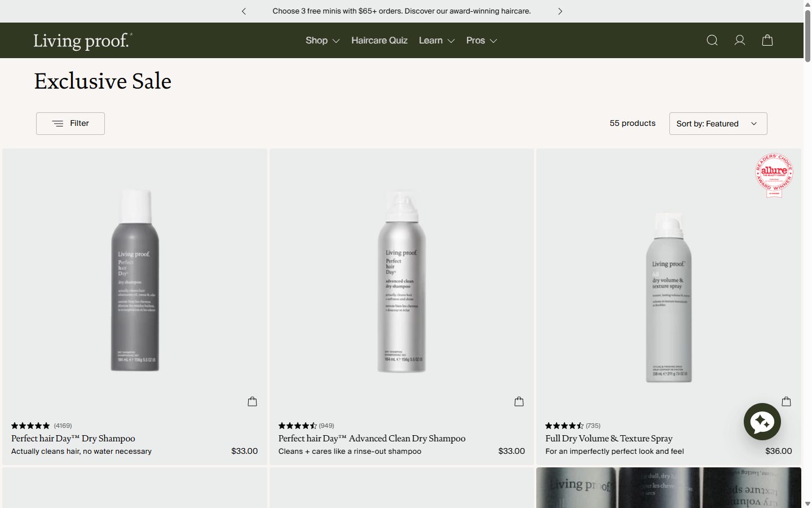Open the Haircare Quiz page

[379, 41]
